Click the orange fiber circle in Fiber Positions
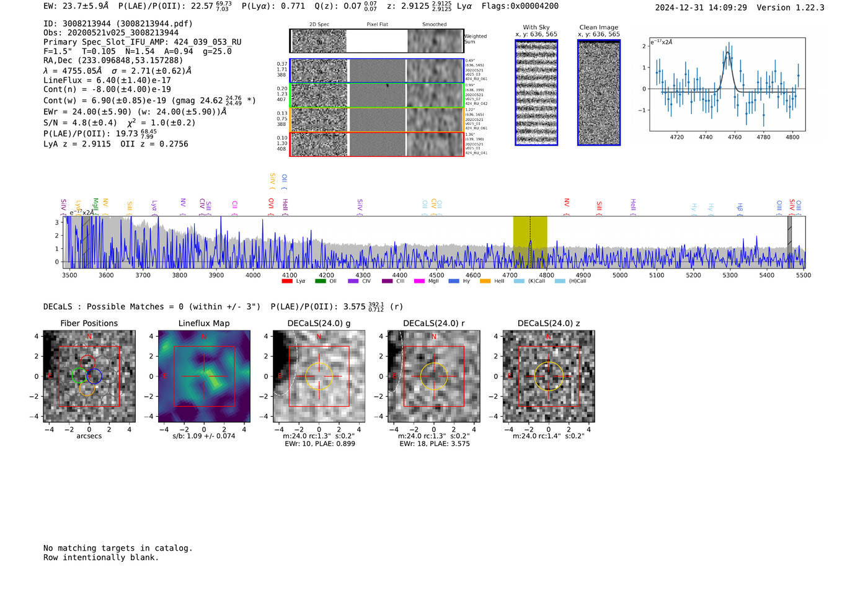 pos(87,389)
